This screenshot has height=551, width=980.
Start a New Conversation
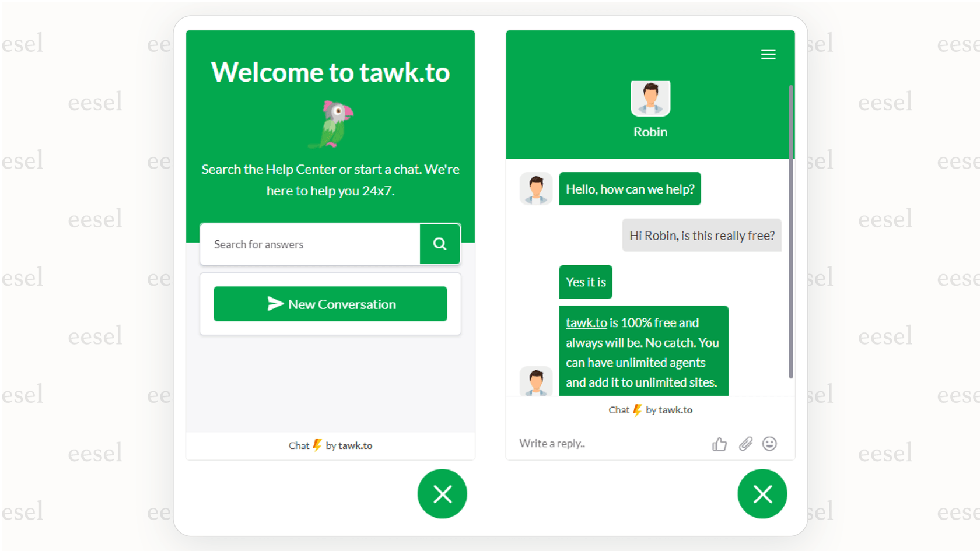(x=330, y=304)
